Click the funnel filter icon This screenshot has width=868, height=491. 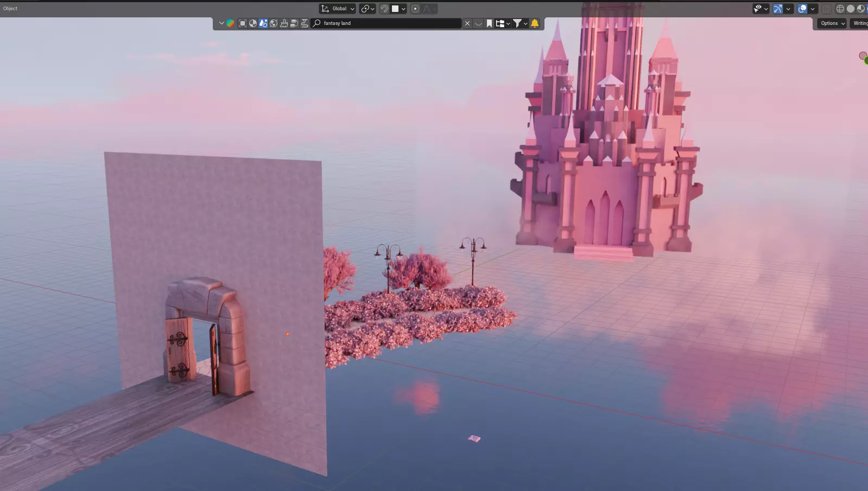517,23
